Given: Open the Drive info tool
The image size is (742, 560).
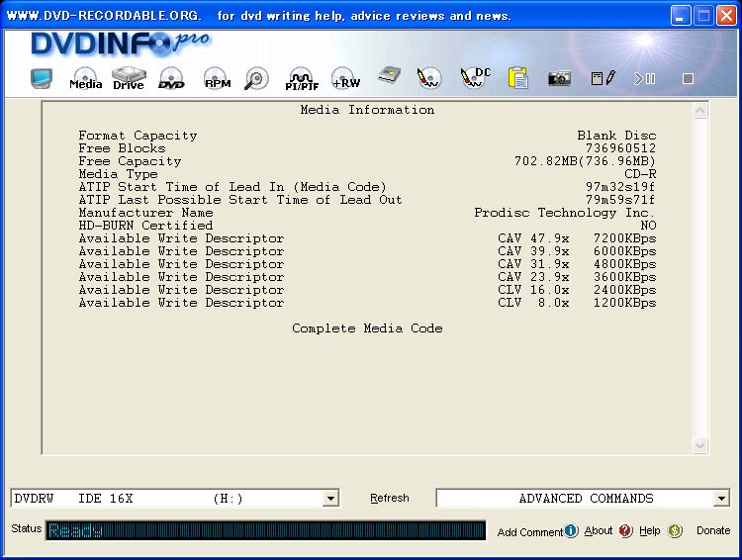Looking at the screenshot, I should tap(129, 78).
